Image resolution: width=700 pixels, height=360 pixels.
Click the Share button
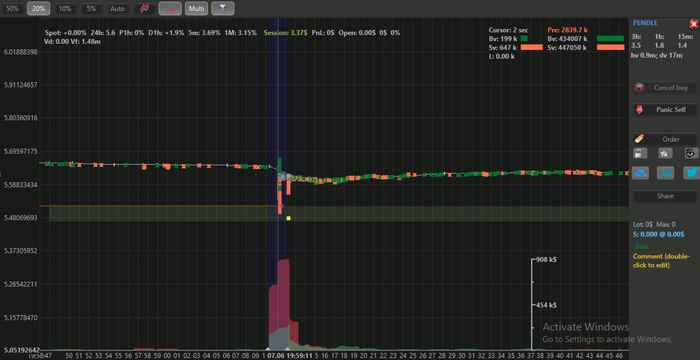pos(665,196)
